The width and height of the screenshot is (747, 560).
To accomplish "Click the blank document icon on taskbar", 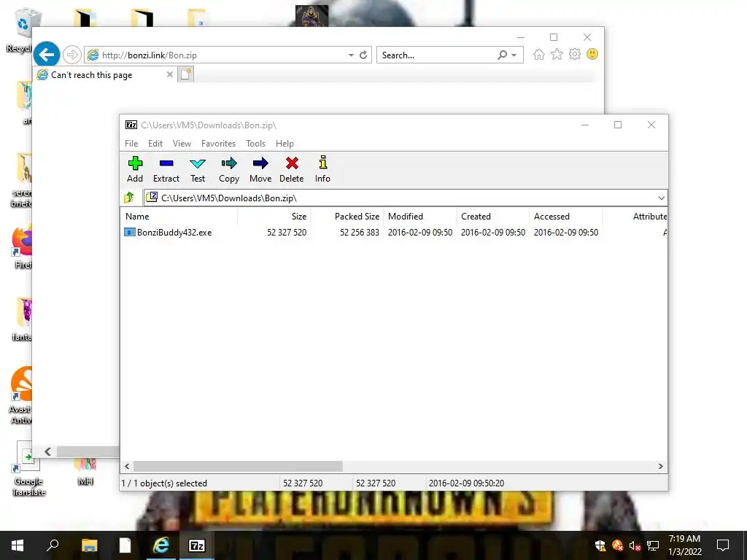I will tap(125, 545).
